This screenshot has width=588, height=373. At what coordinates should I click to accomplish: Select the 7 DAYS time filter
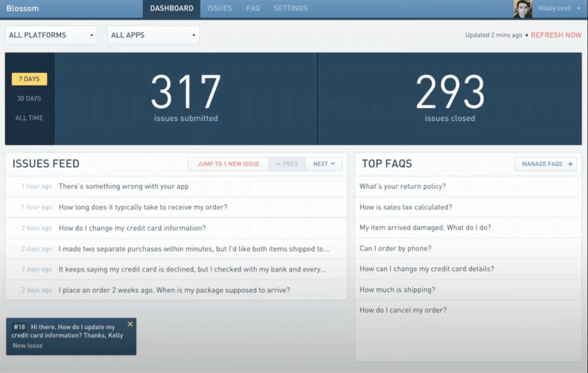pyautogui.click(x=28, y=79)
